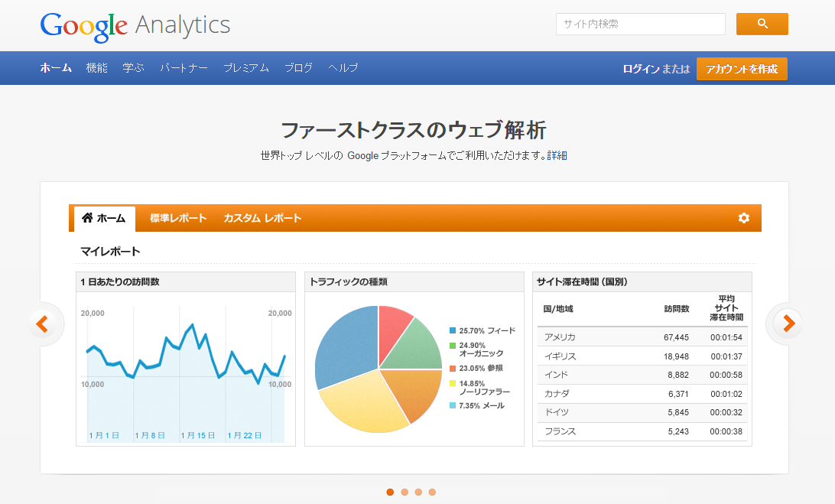Click the right carousel arrow
This screenshot has height=504, width=835.
pos(787,324)
